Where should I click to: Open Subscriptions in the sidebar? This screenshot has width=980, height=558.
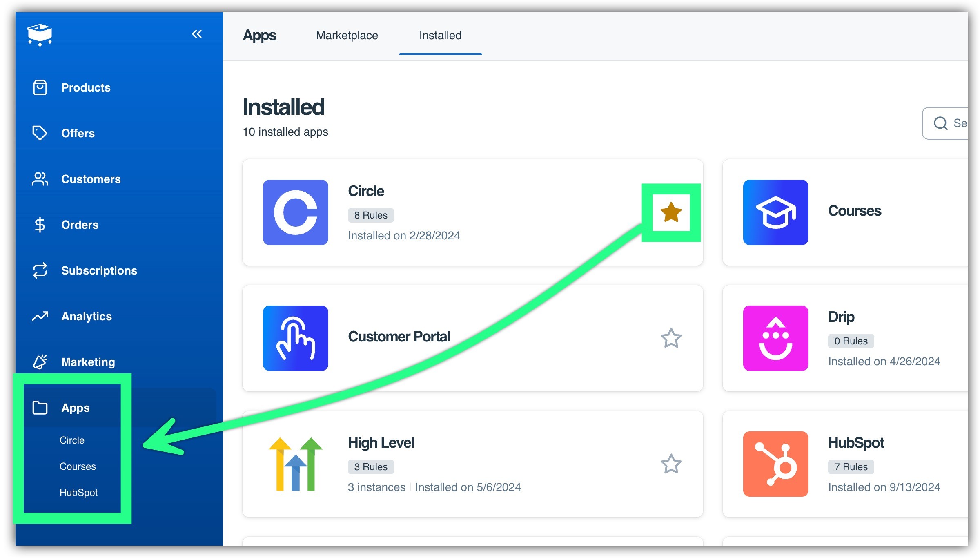99,270
